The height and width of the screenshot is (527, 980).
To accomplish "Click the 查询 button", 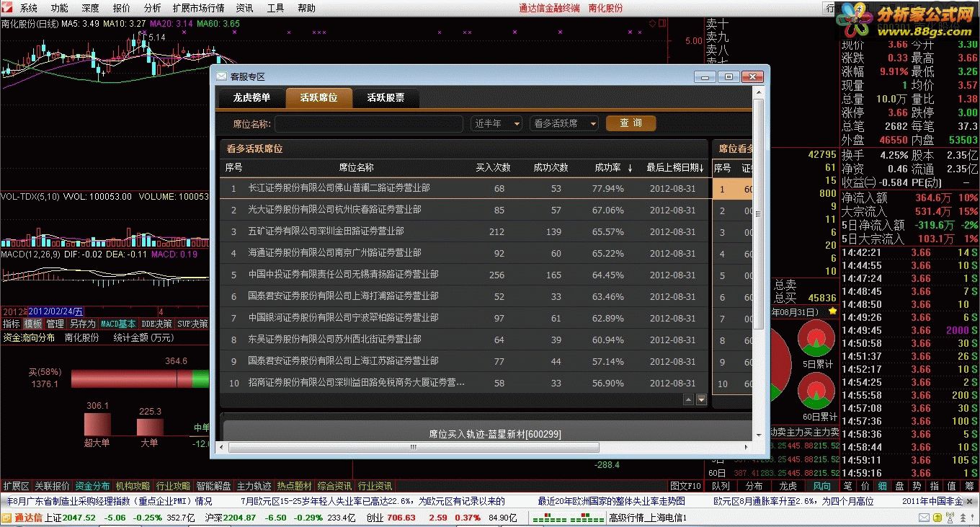I will [631, 123].
